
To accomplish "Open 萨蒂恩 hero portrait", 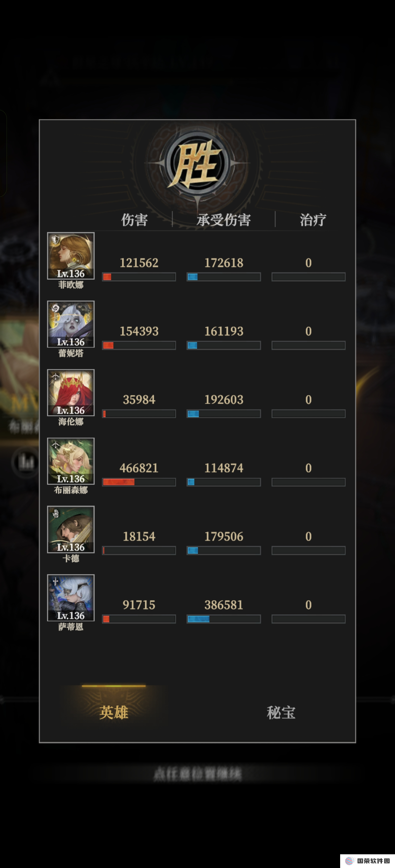I will [x=70, y=597].
